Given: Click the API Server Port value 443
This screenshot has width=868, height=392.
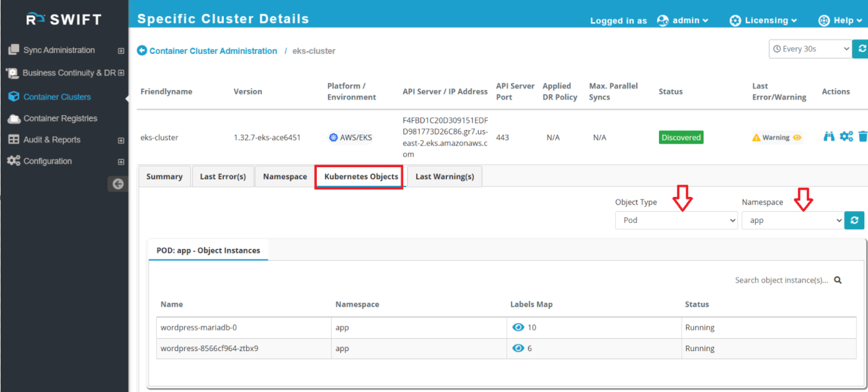Looking at the screenshot, I should pyautogui.click(x=502, y=137).
